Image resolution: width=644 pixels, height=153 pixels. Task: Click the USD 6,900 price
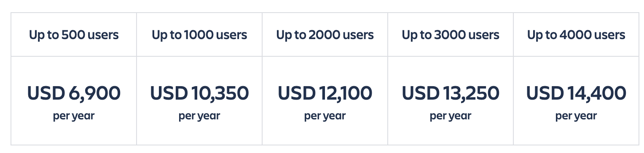74,93
